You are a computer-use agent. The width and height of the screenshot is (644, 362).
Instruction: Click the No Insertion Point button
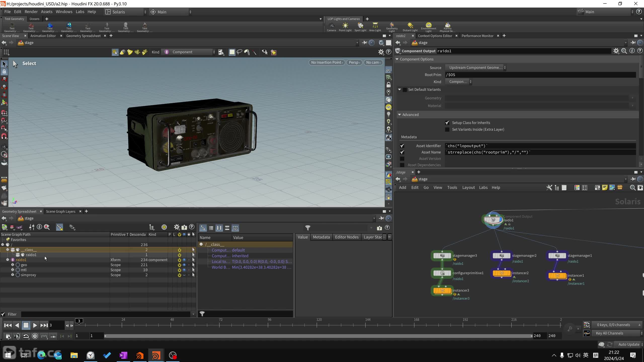point(327,63)
